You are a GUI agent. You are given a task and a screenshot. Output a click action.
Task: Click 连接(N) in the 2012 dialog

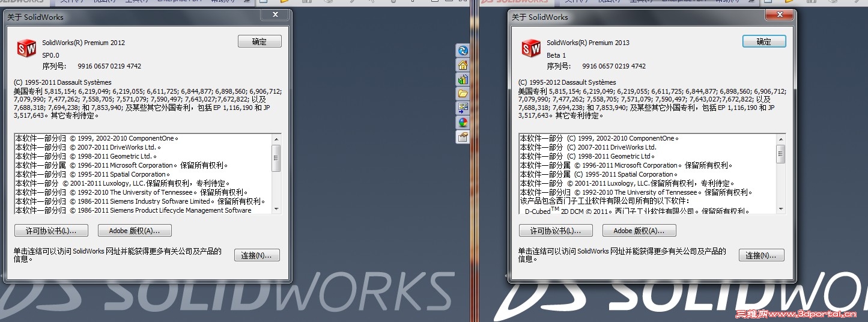point(257,255)
